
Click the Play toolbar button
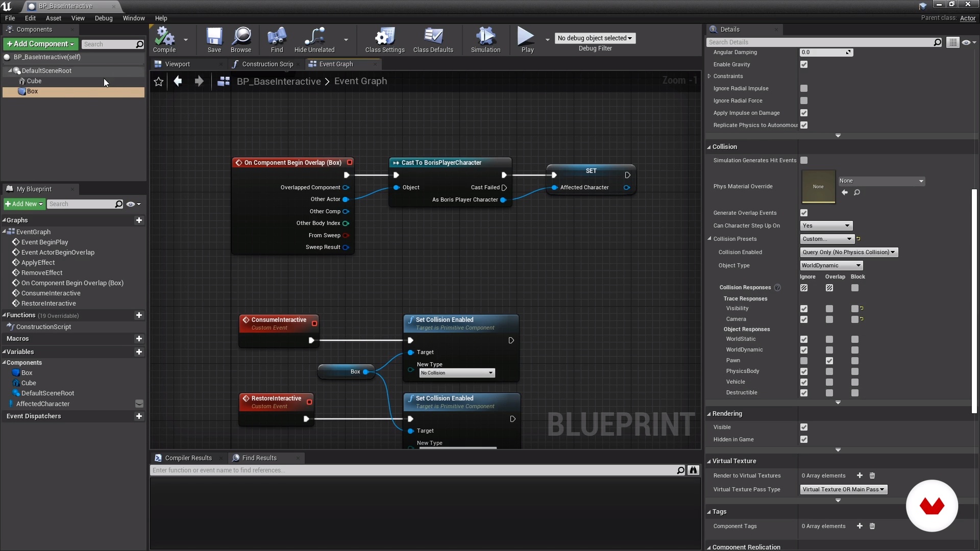527,40
